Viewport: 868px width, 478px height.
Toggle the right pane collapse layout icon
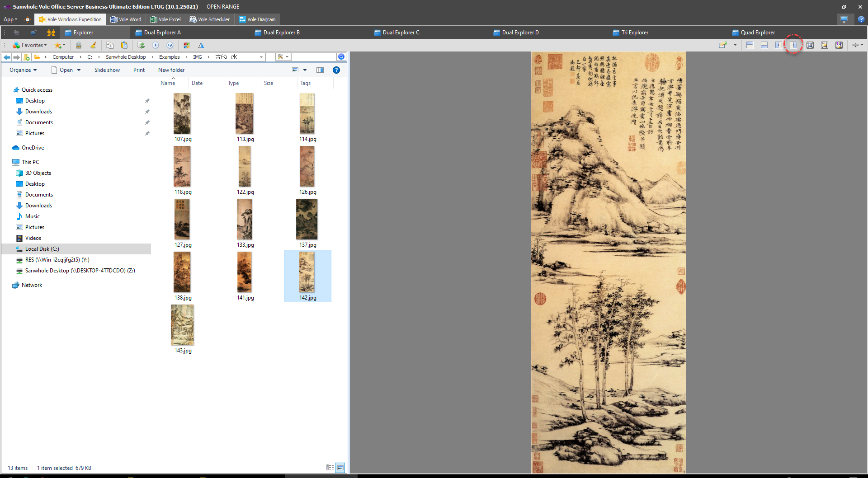tap(793, 45)
